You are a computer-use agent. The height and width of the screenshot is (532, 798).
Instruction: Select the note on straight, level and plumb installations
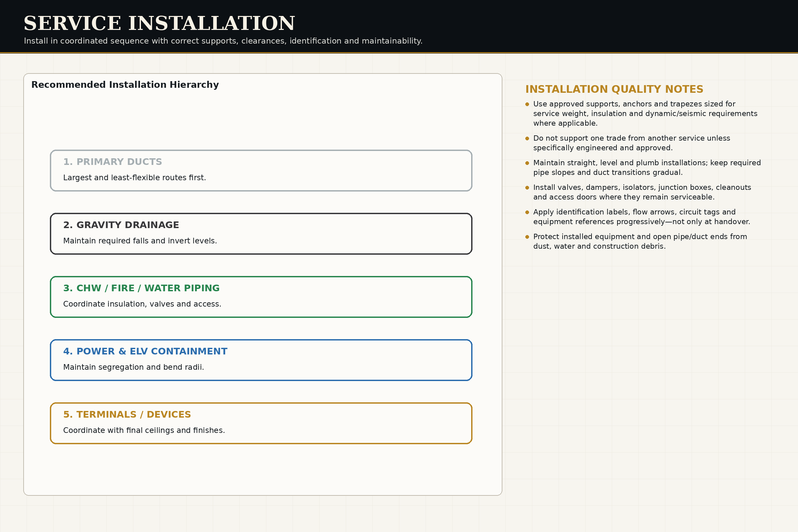click(x=647, y=168)
